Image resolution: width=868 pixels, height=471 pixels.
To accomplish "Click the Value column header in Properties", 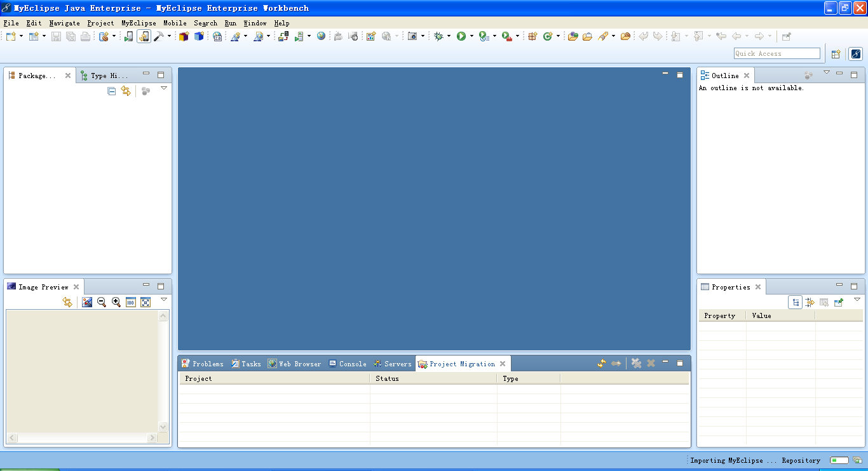I will pyautogui.click(x=781, y=315).
